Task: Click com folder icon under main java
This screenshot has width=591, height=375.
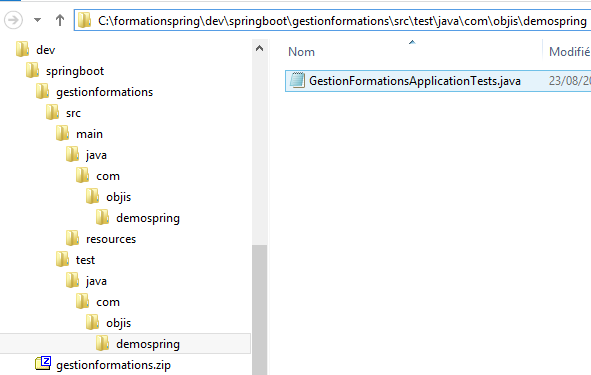Action: pyautogui.click(x=83, y=175)
